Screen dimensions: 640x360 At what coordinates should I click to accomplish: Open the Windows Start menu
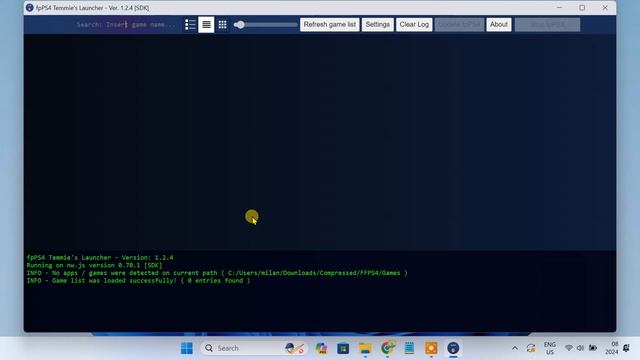click(187, 348)
